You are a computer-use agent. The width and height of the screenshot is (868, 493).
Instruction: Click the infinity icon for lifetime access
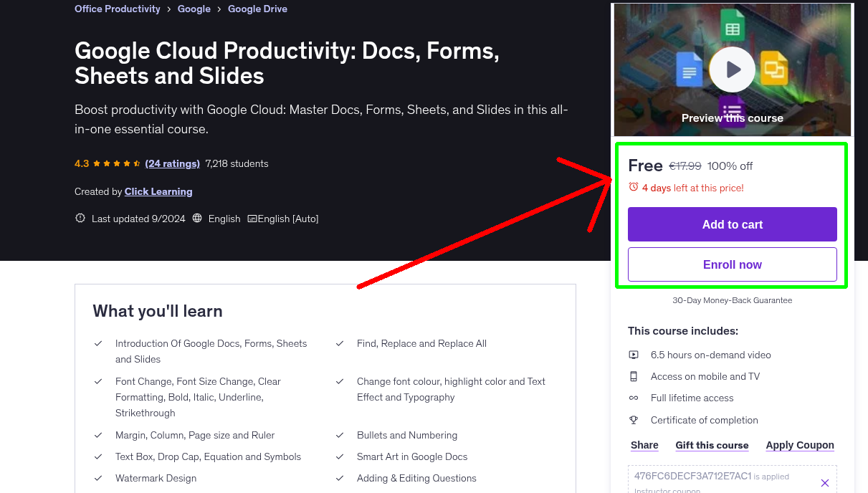(x=634, y=398)
